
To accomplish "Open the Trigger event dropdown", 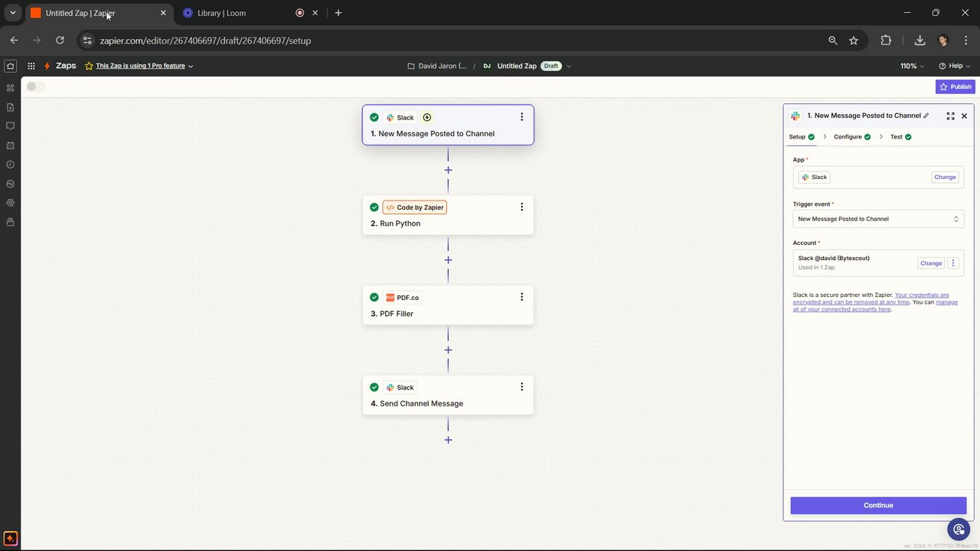I will click(x=878, y=219).
